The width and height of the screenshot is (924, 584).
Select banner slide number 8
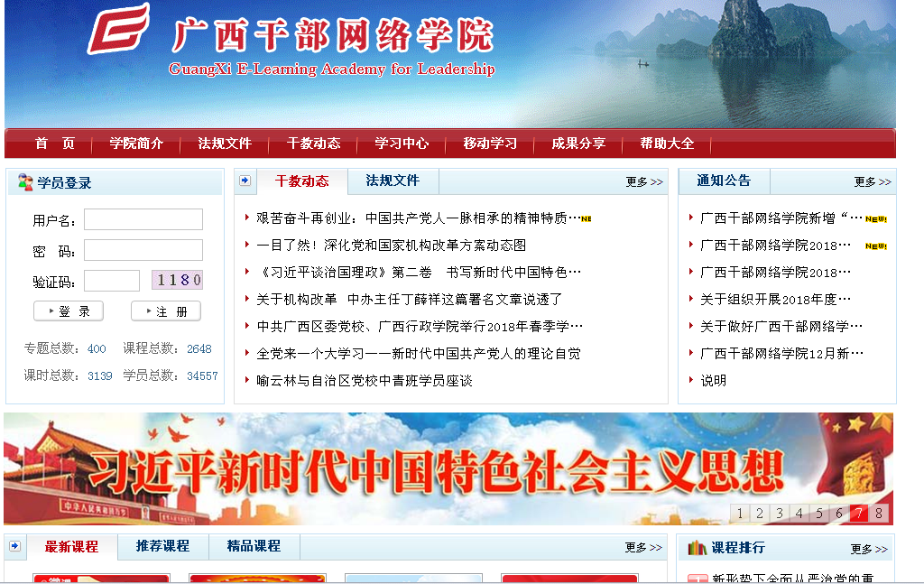878,514
